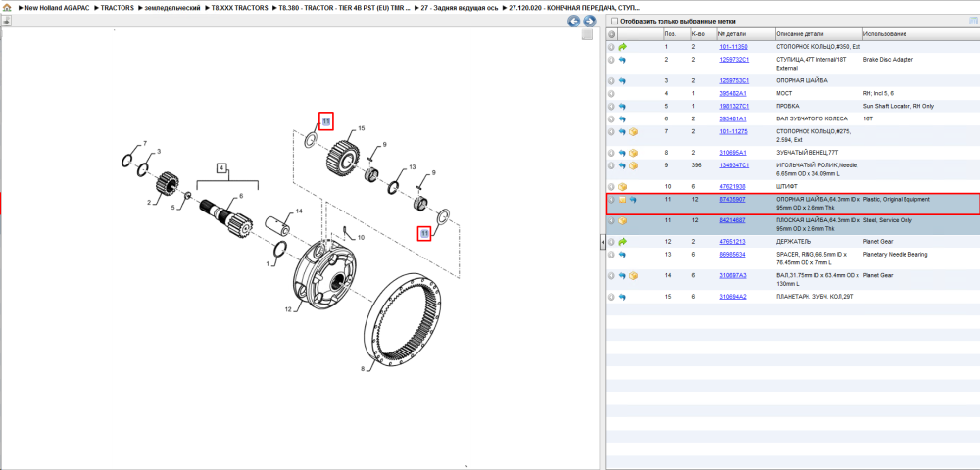
Task: Click callout 12 on the planet carrier
Action: (288, 310)
